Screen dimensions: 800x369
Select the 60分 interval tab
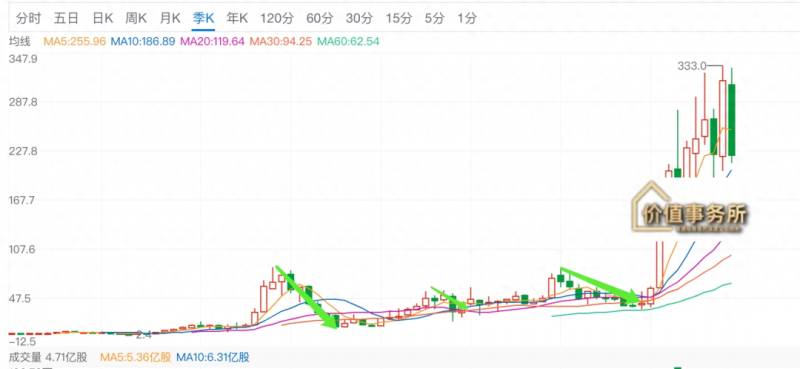tap(319, 18)
